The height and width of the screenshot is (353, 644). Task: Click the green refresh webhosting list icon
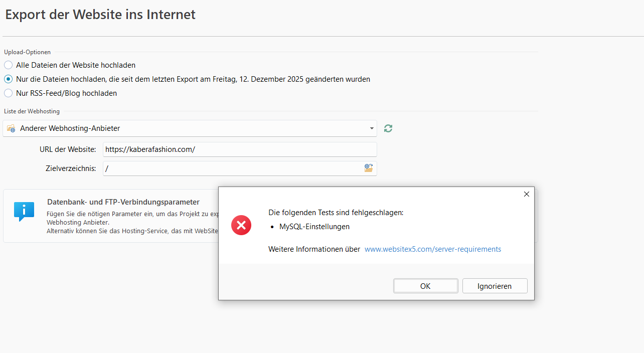[x=388, y=128]
